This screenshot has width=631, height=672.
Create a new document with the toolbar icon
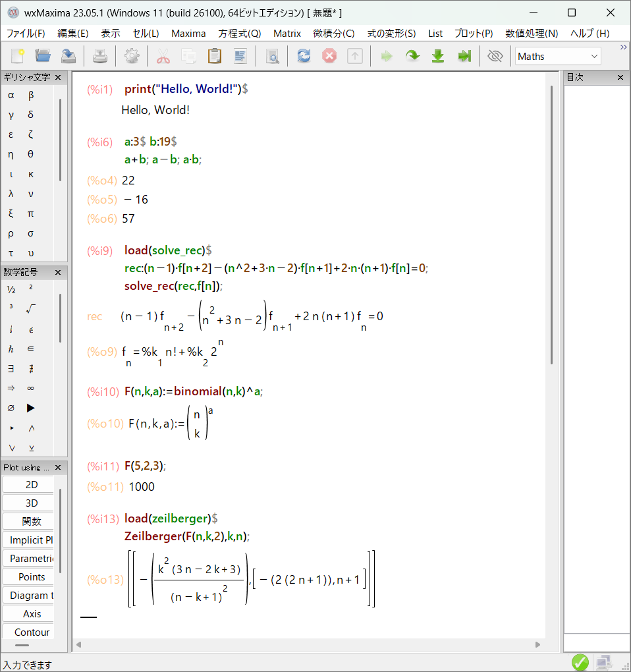pos(18,56)
